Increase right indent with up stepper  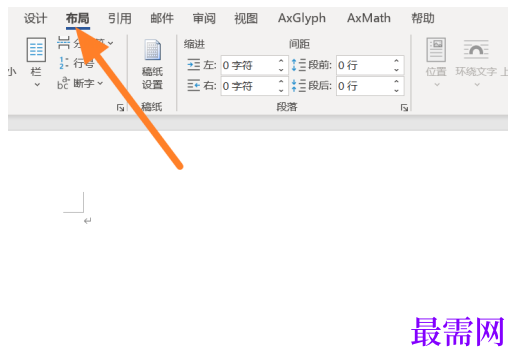pos(281,82)
